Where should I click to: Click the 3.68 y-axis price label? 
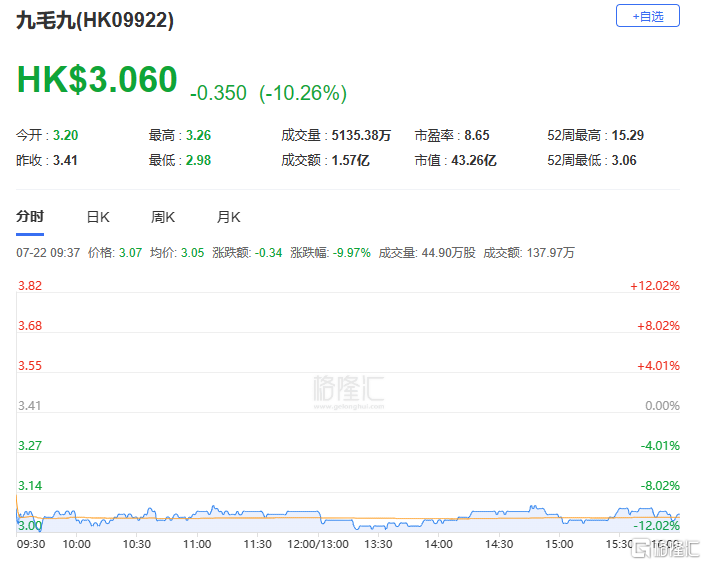click(x=30, y=325)
